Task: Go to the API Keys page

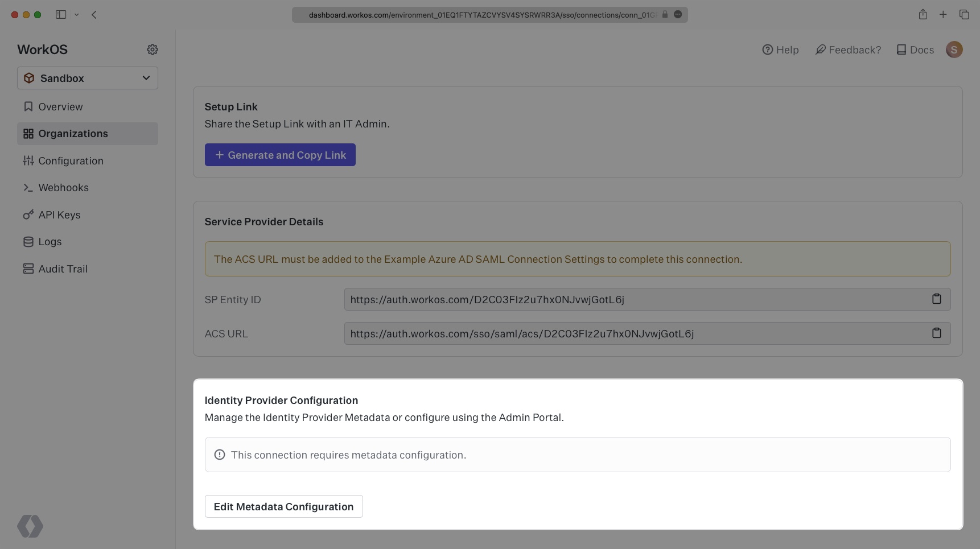Action: pyautogui.click(x=59, y=215)
